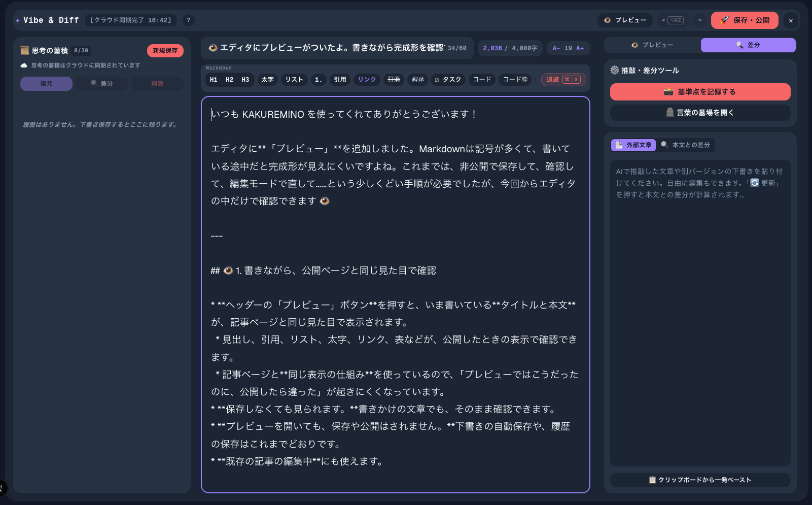Open the header プレビュー eye button

click(625, 20)
